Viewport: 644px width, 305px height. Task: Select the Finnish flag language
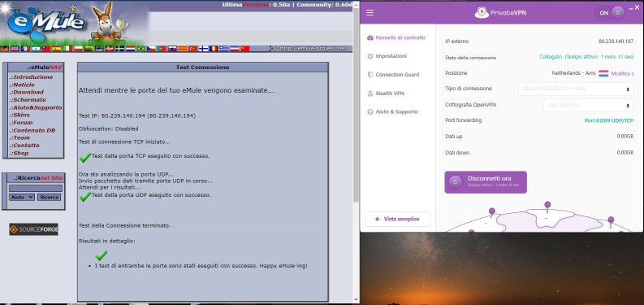[203, 49]
